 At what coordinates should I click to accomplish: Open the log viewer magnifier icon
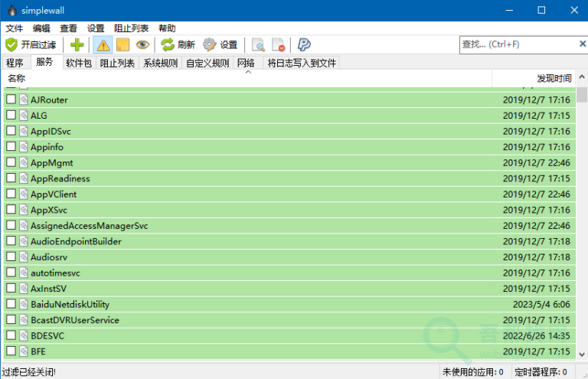[x=258, y=44]
